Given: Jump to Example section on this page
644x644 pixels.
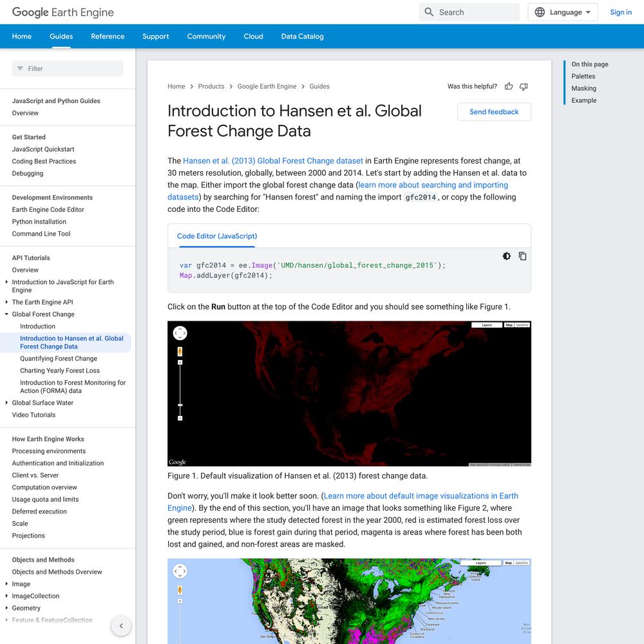Looking at the screenshot, I should click(583, 100).
